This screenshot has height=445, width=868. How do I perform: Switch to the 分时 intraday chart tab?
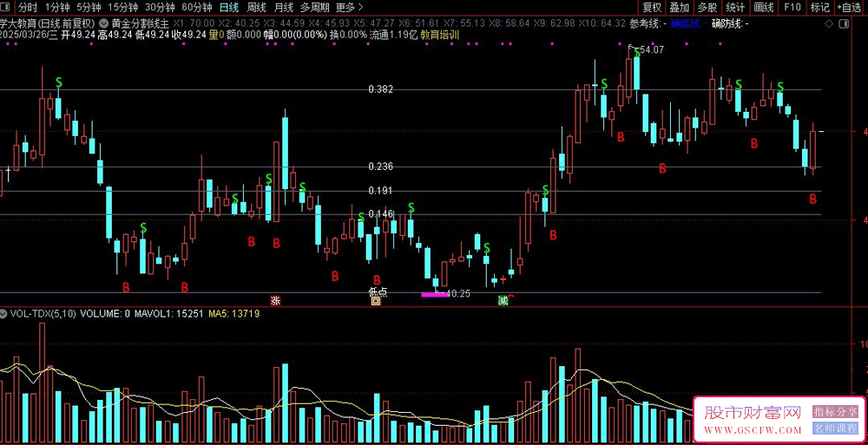pos(28,7)
